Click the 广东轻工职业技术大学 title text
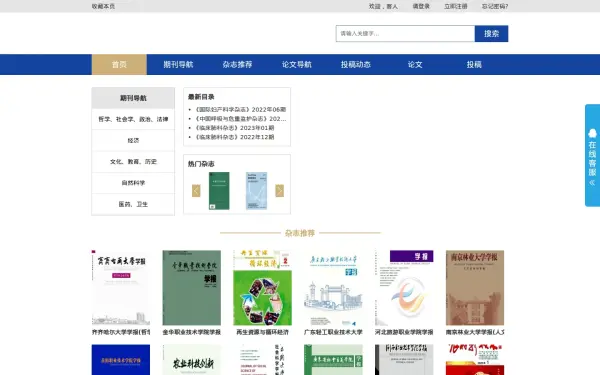Image resolution: width=600 pixels, height=375 pixels. point(333,332)
